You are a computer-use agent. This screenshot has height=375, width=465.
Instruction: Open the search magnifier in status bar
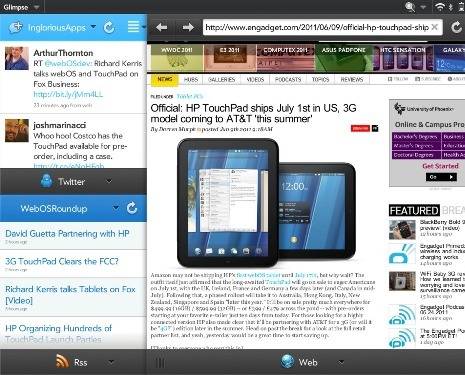410,7
